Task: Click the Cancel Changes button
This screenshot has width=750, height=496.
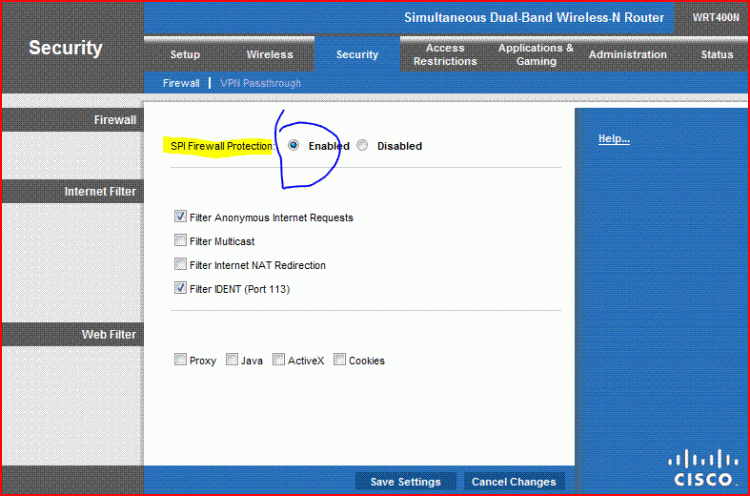Action: 514,482
